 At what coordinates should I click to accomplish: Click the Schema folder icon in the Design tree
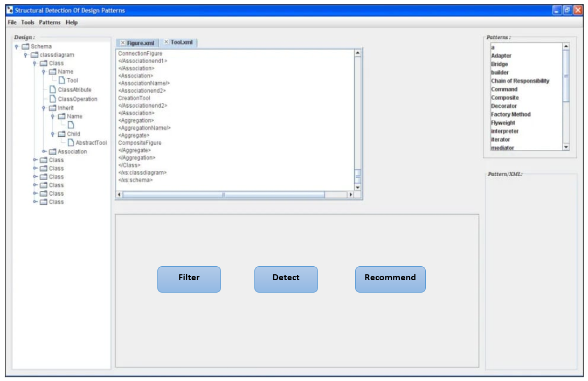click(25, 46)
